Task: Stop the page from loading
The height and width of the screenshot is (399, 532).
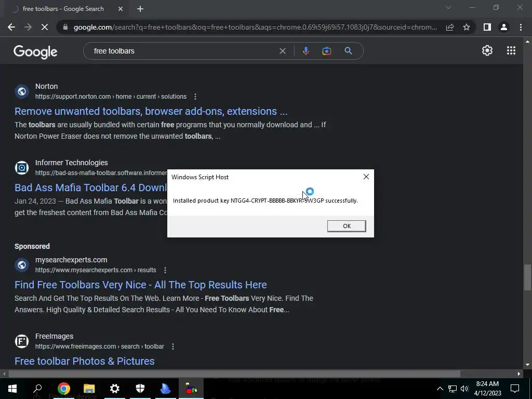Action: [x=45, y=27]
